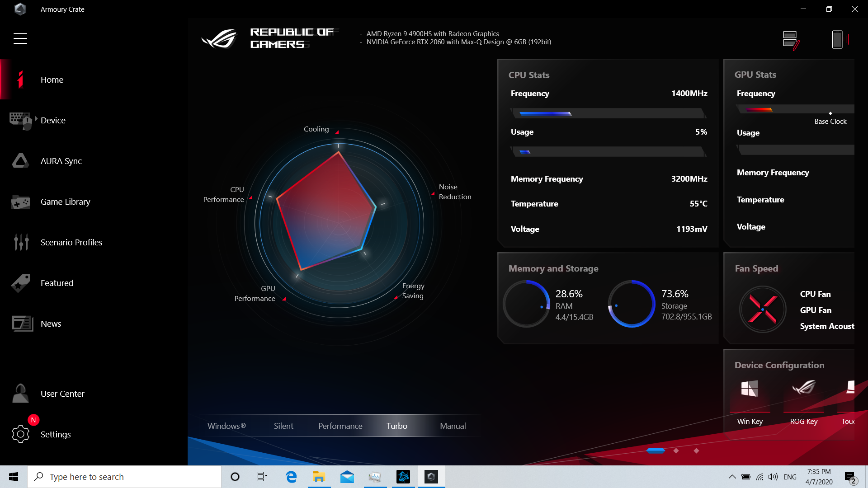Image resolution: width=868 pixels, height=488 pixels.
Task: Click the taskbar search box
Action: pos(124,477)
